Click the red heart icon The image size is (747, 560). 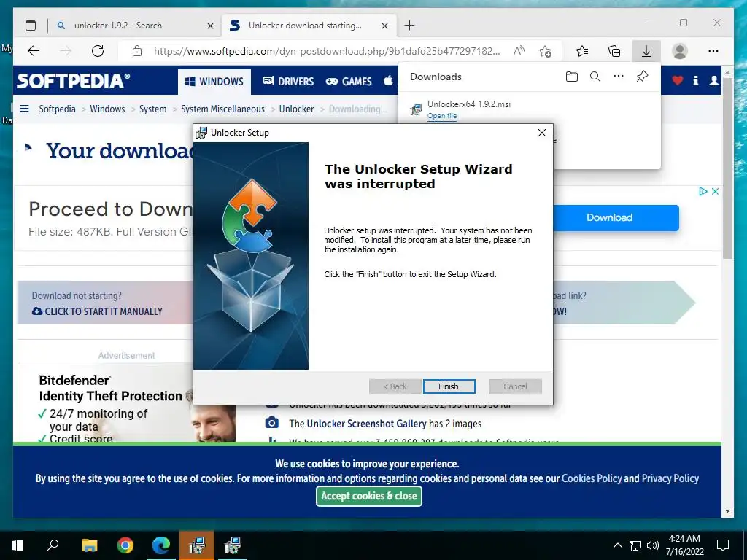tap(678, 80)
